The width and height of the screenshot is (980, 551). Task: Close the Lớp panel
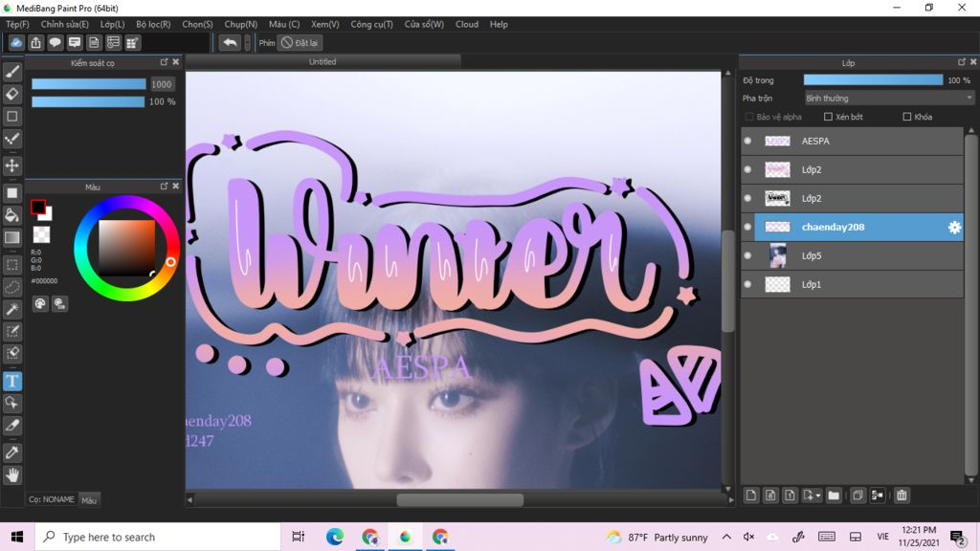click(x=972, y=62)
